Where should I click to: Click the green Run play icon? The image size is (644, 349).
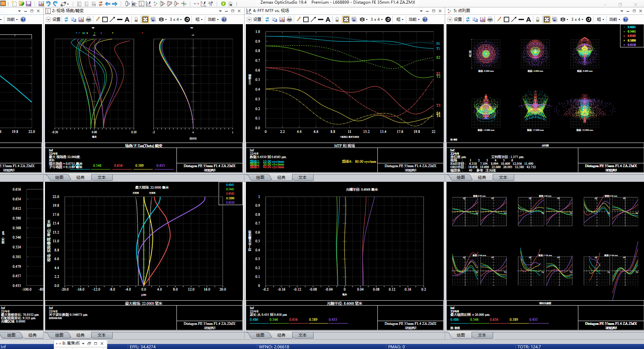click(223, 4)
